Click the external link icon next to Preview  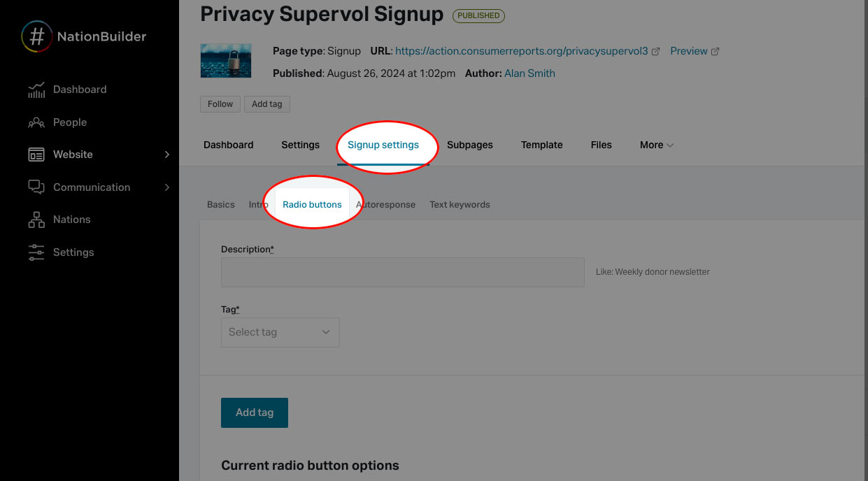715,50
